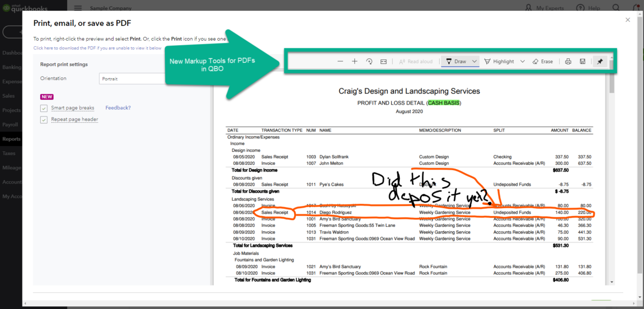Open hamburger menu beside Sample Company
Image resolution: width=644 pixels, height=309 pixels.
pos(78,8)
